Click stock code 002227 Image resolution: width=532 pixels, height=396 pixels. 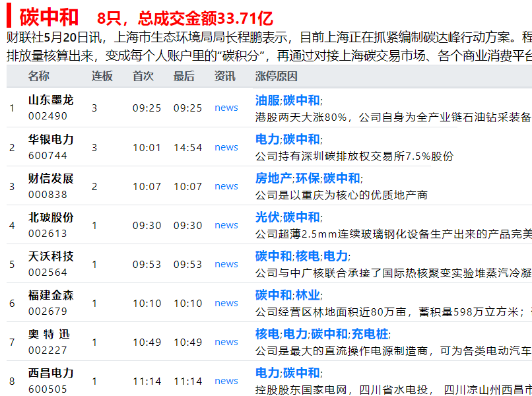click(x=48, y=350)
